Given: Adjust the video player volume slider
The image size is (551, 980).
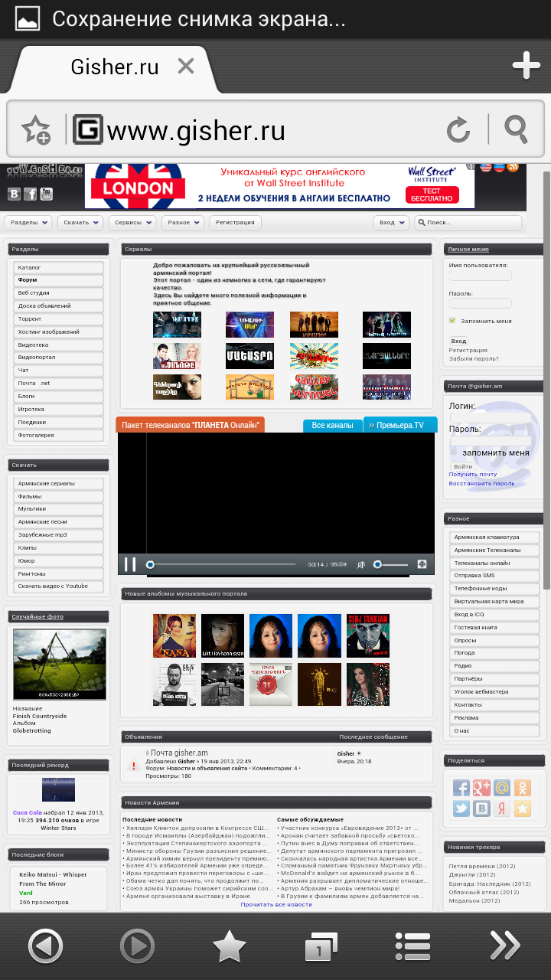Looking at the screenshot, I should tap(390, 564).
